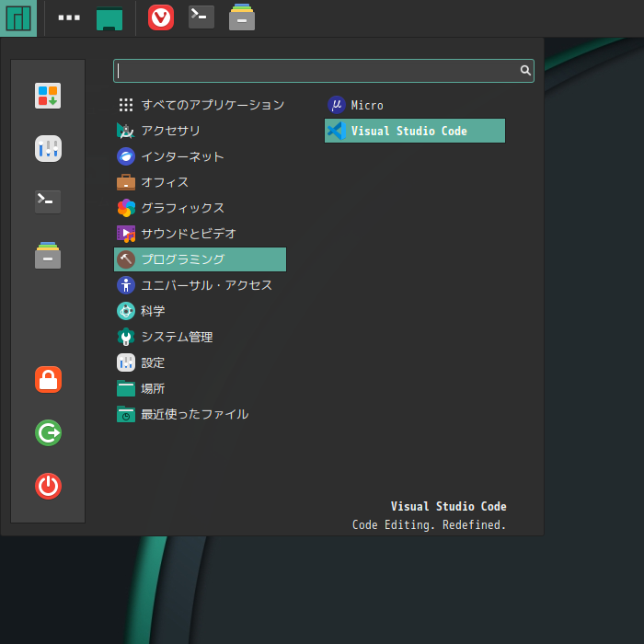Select the ユニバーサル・アクセス category
The width and height of the screenshot is (644, 644).
[x=200, y=285]
